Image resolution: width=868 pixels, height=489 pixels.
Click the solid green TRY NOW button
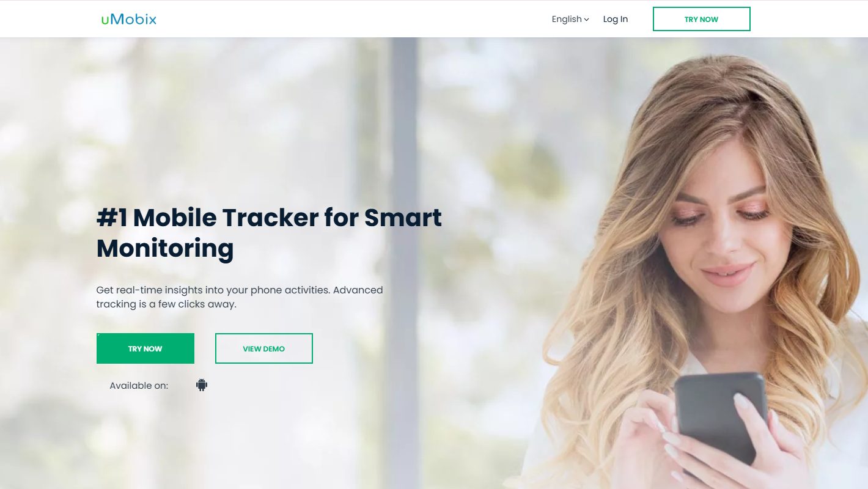point(145,348)
